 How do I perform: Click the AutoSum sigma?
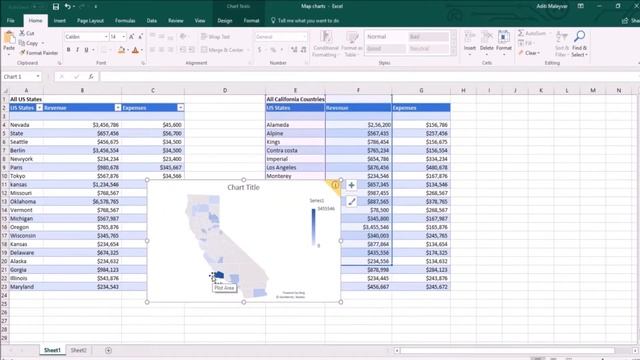[x=521, y=33]
